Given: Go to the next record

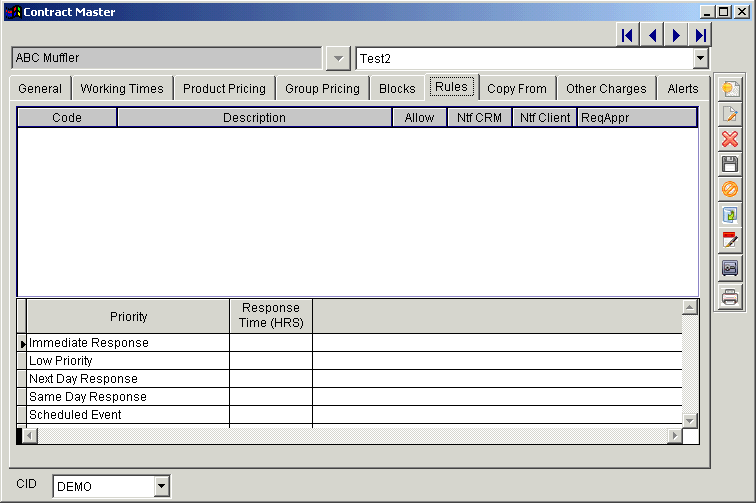Looking at the screenshot, I should (x=677, y=35).
